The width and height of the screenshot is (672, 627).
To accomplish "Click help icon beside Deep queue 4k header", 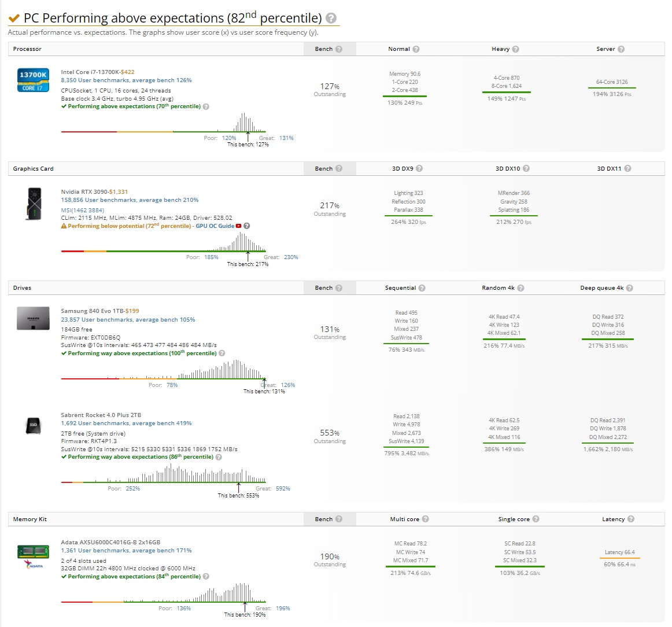I will (630, 288).
